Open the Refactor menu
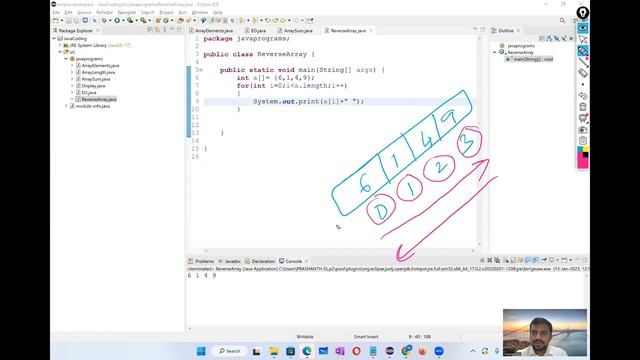The width and height of the screenshot is (640, 360). pyautogui.click(x=104, y=12)
